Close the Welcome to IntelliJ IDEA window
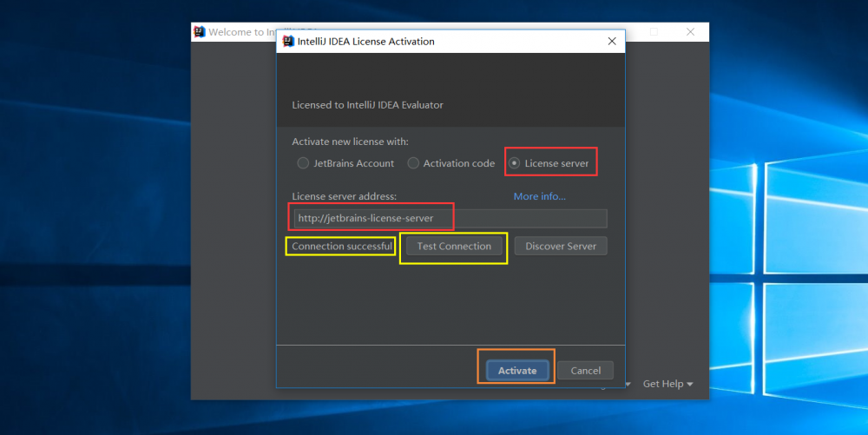Image resolution: width=868 pixels, height=435 pixels. (690, 32)
